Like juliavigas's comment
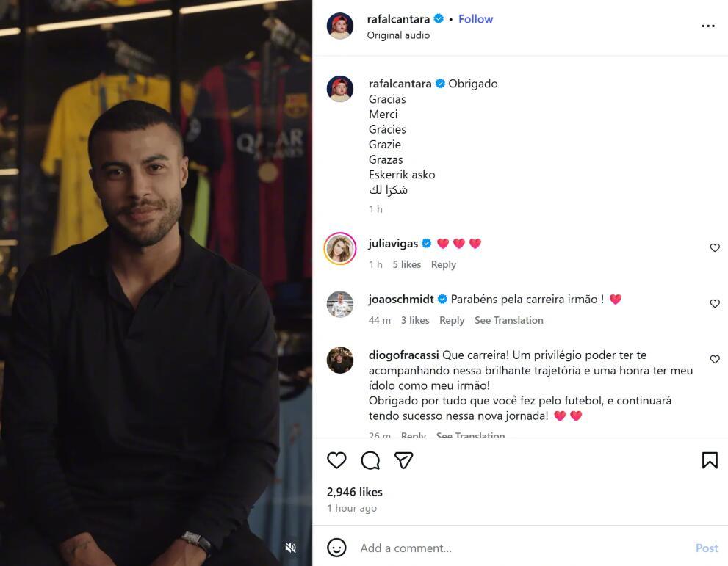This screenshot has width=728, height=566. click(715, 247)
